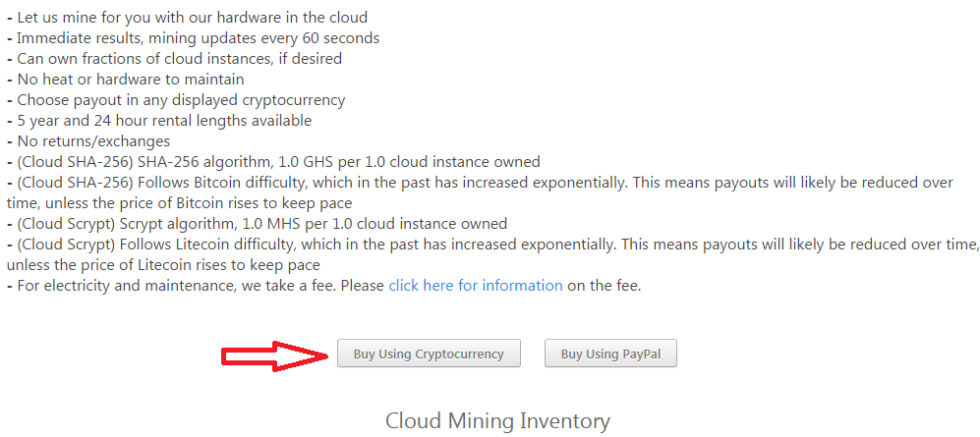Click the "5 year and 24 hour rental" line
The image size is (980, 437).
pos(163,121)
